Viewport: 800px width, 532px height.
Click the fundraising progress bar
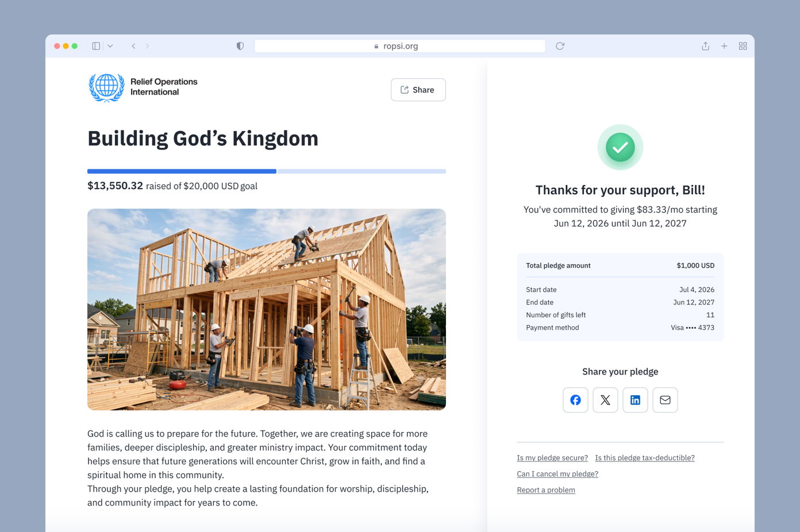267,171
